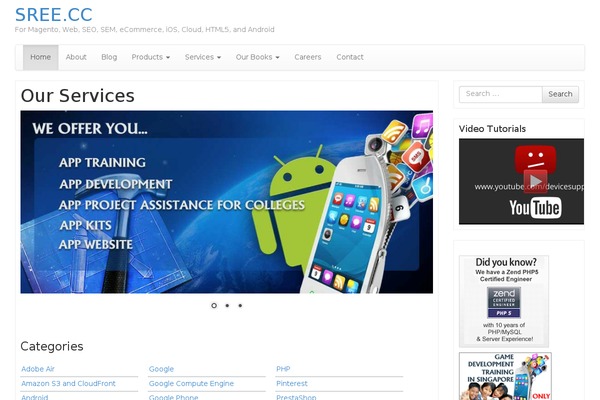600x400 pixels.
Task: Open the Zend PHP5 Certified Engineer badge
Action: click(x=504, y=301)
